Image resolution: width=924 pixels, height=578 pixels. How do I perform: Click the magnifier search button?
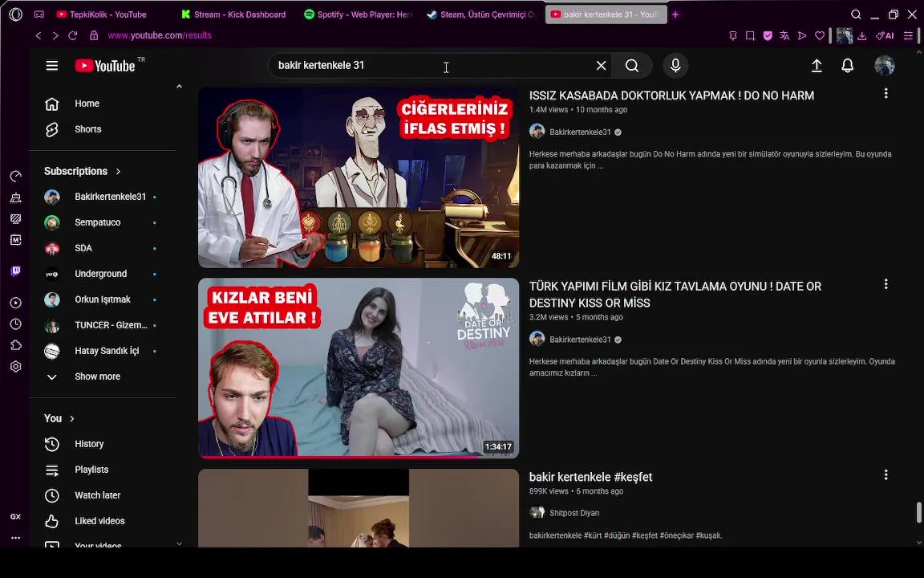pyautogui.click(x=632, y=66)
